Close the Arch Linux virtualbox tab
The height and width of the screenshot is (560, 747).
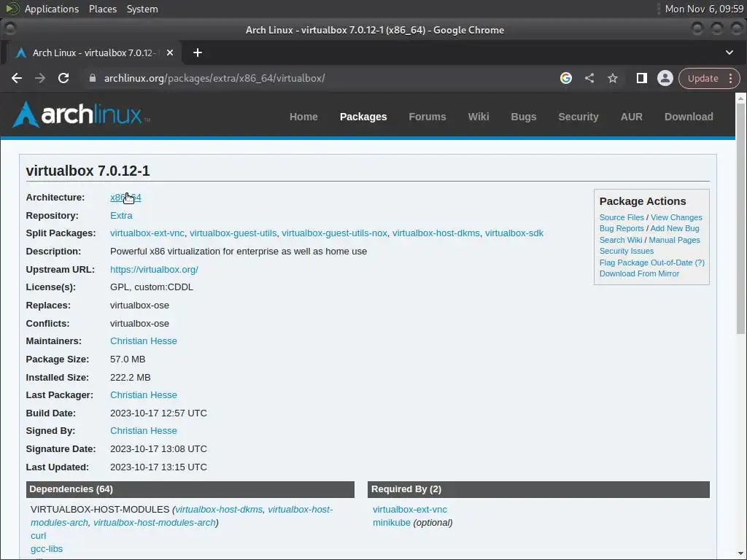169,52
